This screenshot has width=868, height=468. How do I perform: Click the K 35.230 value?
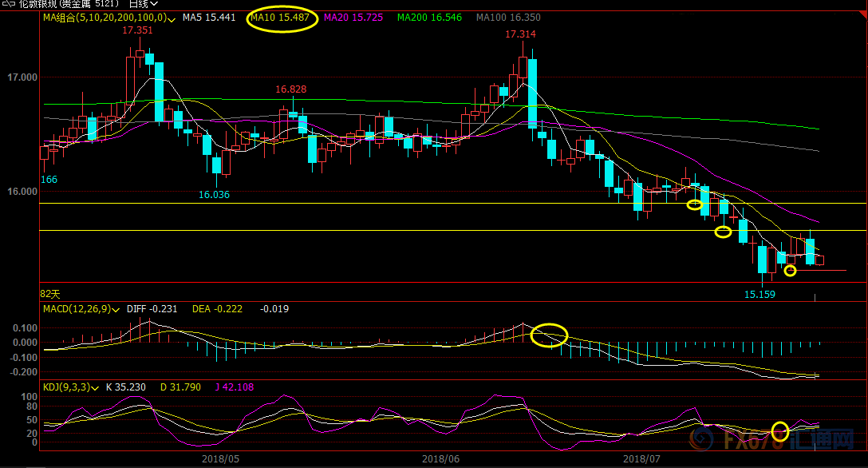[126, 387]
